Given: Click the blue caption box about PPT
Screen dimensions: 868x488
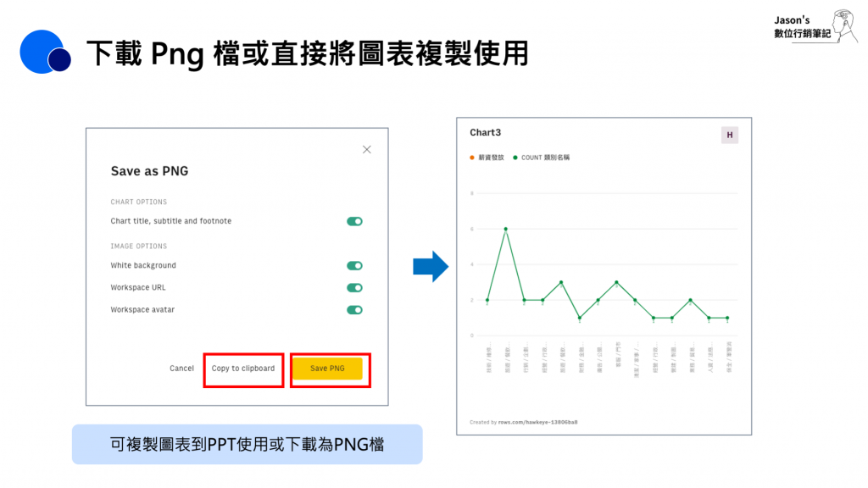Looking at the screenshot, I should 247,444.
